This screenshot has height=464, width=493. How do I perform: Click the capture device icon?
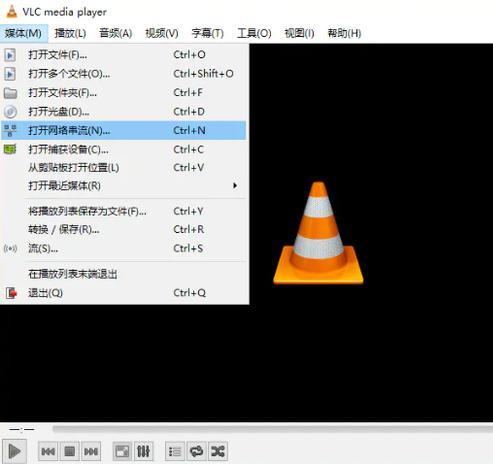click(10, 149)
